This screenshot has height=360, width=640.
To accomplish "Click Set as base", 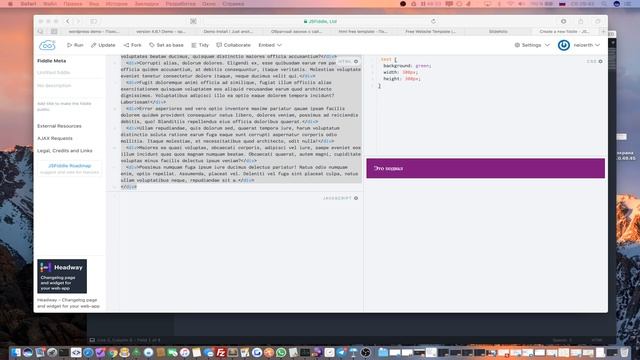I will (x=166, y=45).
